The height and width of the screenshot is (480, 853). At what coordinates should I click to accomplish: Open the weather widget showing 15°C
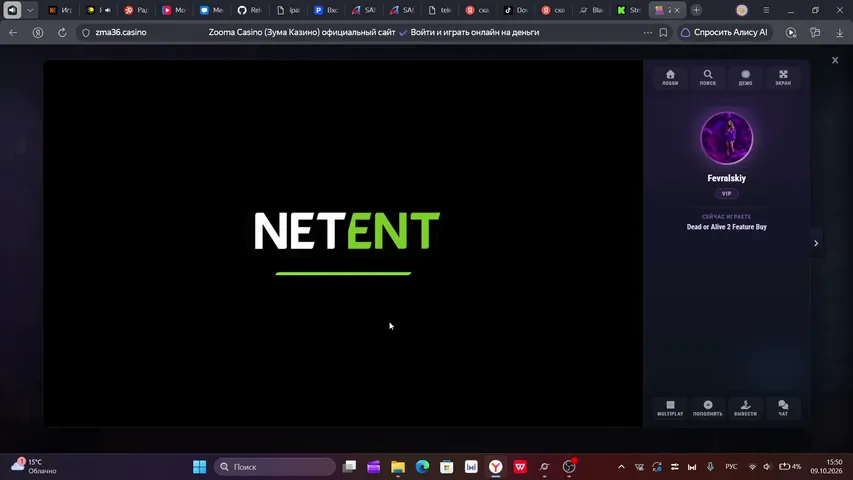(x=34, y=466)
